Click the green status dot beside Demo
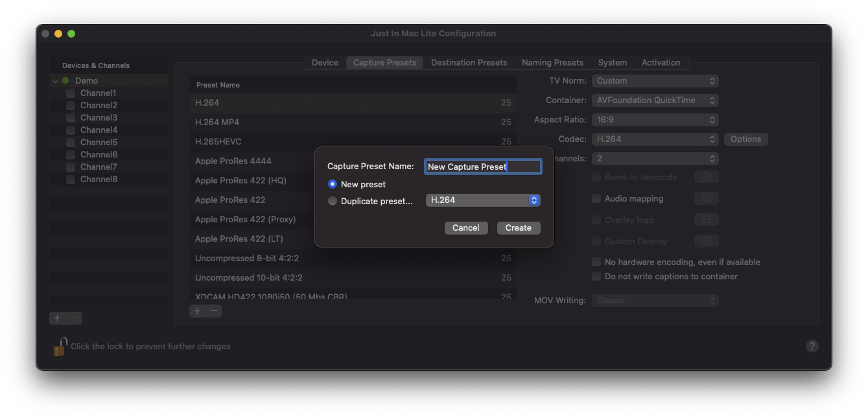Image resolution: width=868 pixels, height=418 pixels. point(65,80)
